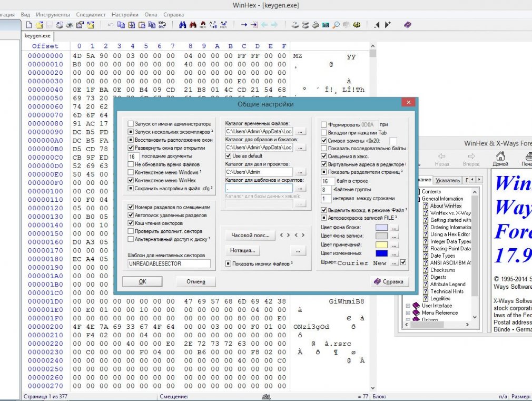Toggle Смещения в хекс. checkbox
This screenshot has width=532, height=401.
324,156
